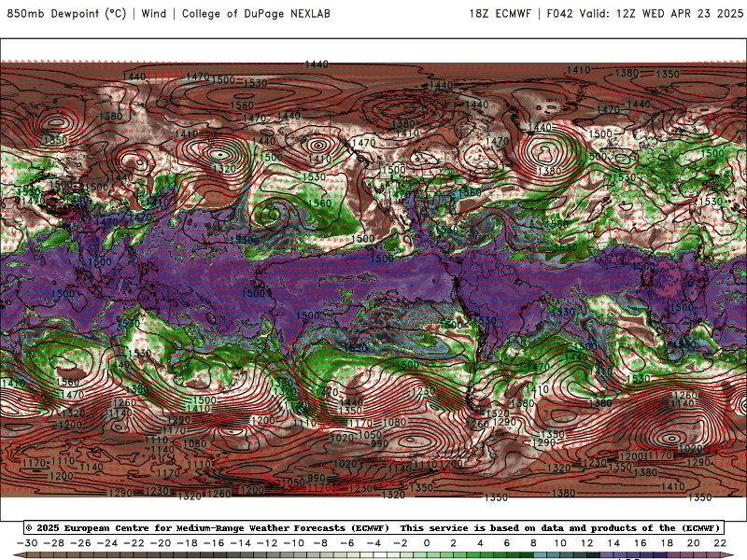Click the '-14' legend value
The width and height of the screenshot is (747, 560).
click(240, 543)
